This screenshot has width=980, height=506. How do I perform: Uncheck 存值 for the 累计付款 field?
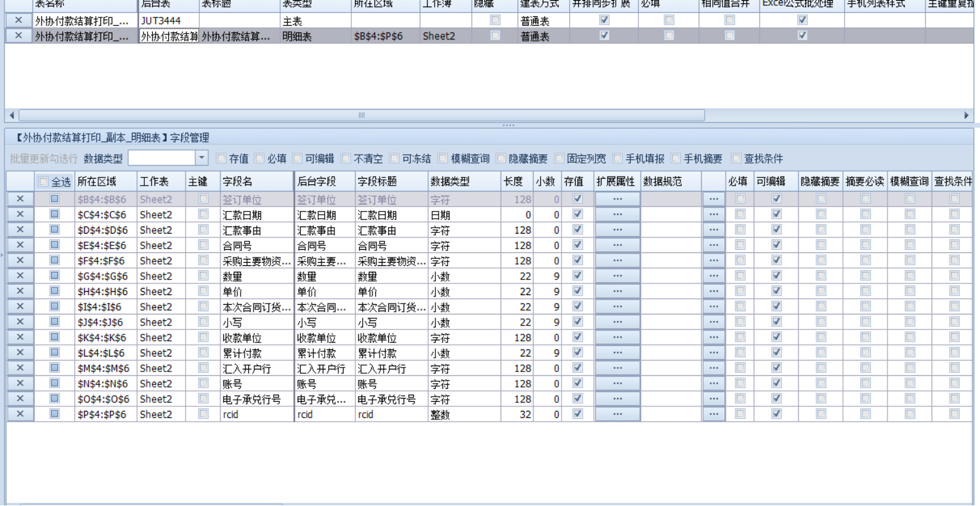coord(578,353)
